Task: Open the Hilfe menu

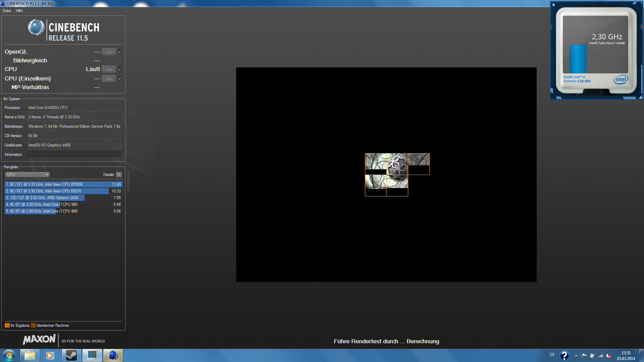Action: click(19, 11)
